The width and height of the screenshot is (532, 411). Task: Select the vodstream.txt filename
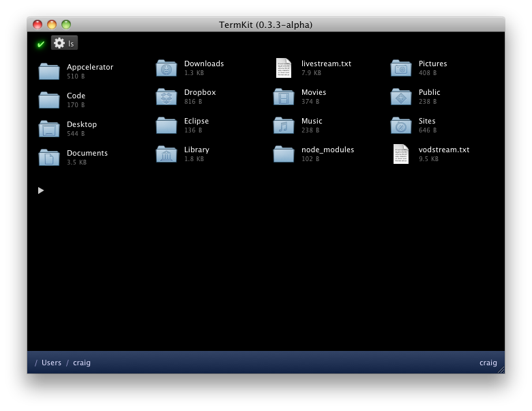(444, 150)
